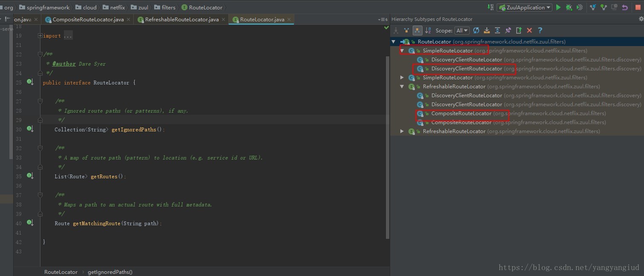The image size is (644, 276).
Task: Expand the collapsed RefreshableRouteLocator node
Action: 402,131
